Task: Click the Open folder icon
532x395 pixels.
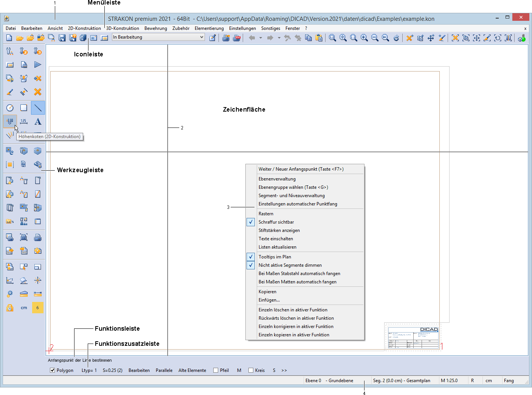Action: 20,37
